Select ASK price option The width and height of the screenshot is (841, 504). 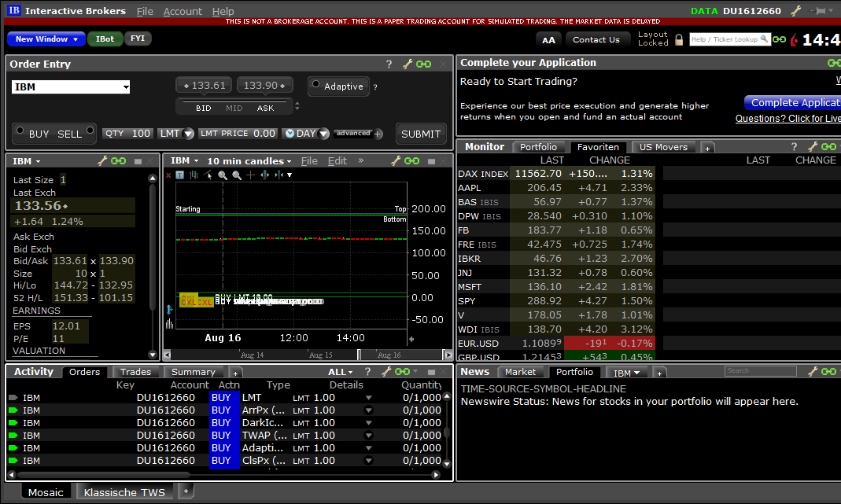265,109
